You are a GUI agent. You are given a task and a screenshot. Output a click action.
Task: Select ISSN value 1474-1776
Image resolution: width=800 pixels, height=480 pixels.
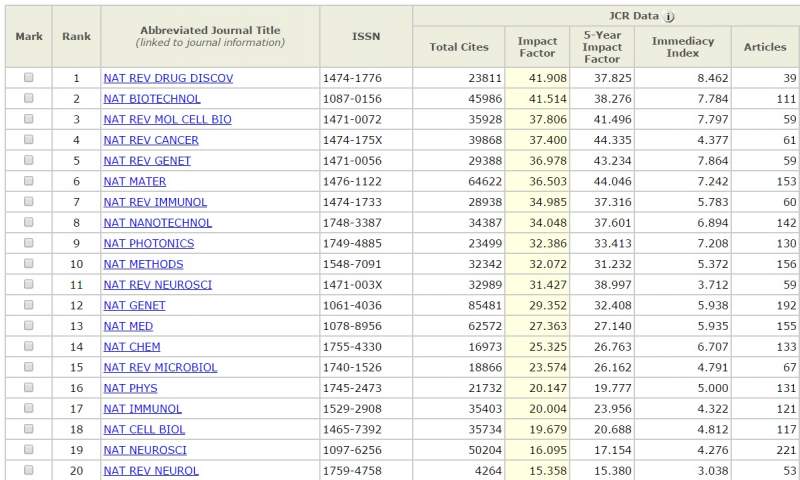point(352,78)
